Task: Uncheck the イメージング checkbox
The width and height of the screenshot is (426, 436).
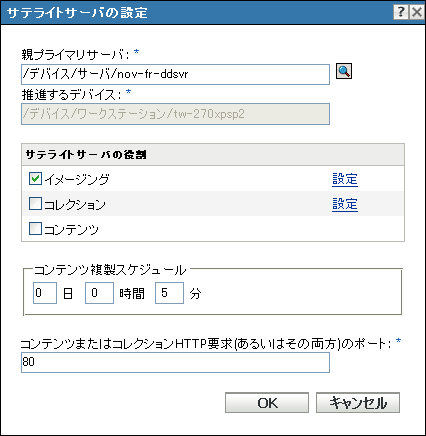Action: [35, 179]
